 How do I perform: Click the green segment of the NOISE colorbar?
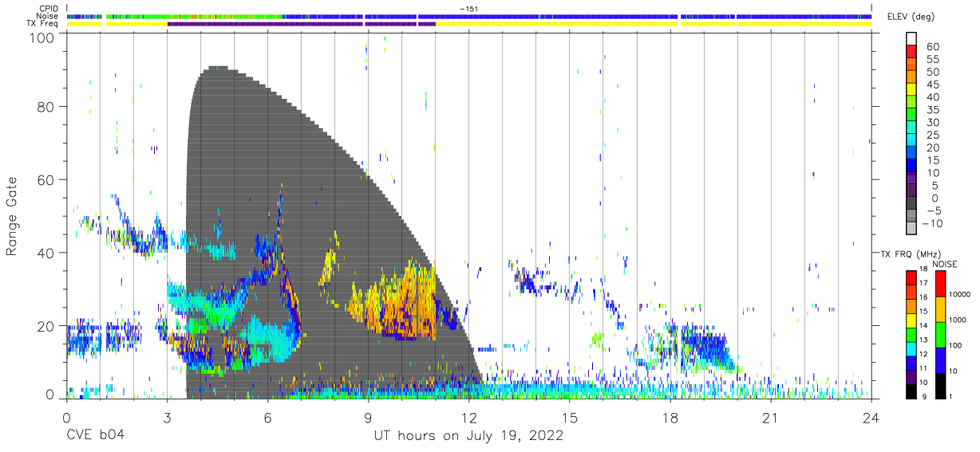940,335
